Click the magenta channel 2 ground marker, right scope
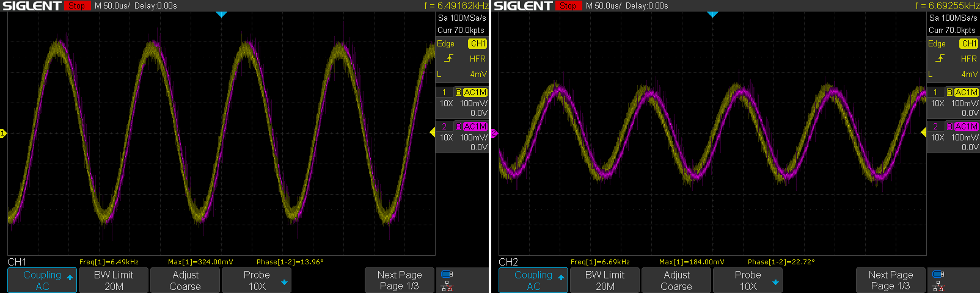This screenshot has height=293, width=980. click(494, 133)
